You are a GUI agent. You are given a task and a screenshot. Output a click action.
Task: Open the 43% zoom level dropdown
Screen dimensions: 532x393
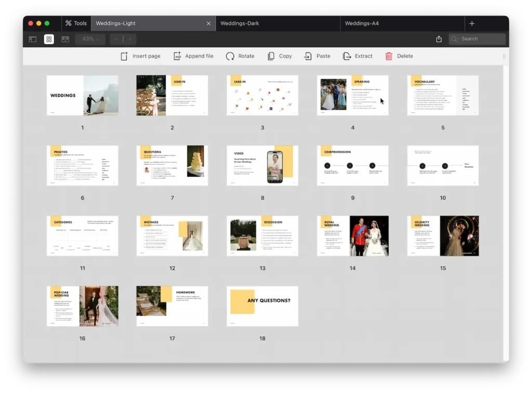[x=90, y=39]
